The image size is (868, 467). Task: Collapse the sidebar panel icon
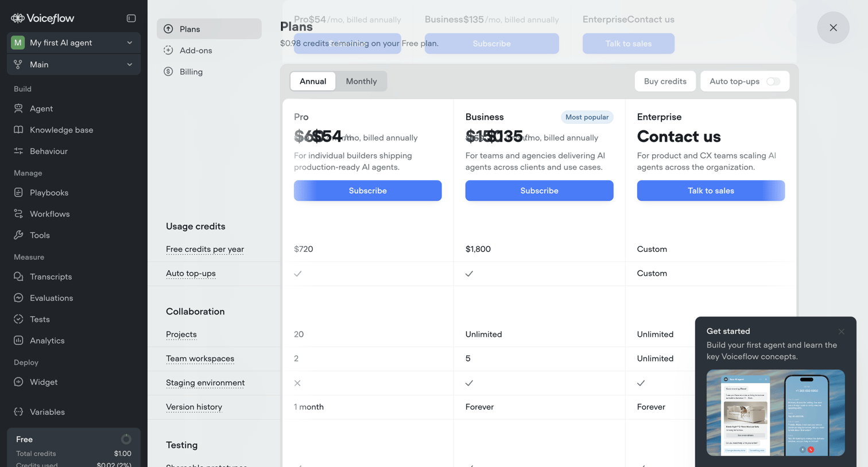pos(131,18)
